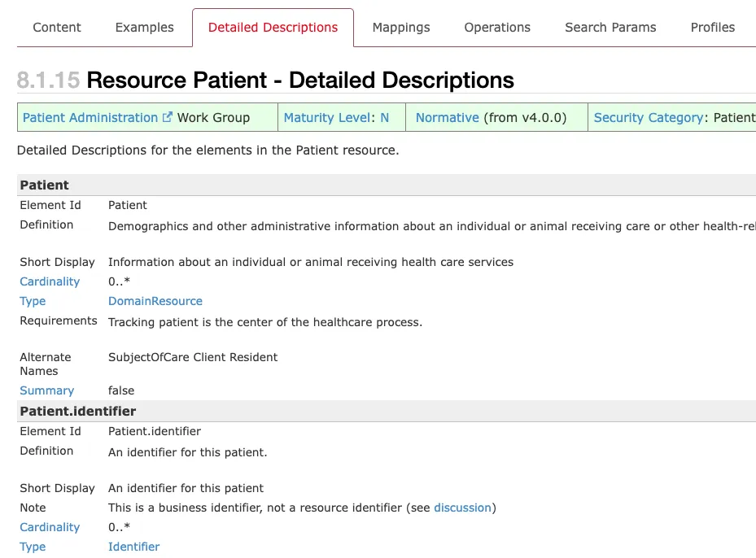
Task: Open the Security Category link
Action: [648, 116]
